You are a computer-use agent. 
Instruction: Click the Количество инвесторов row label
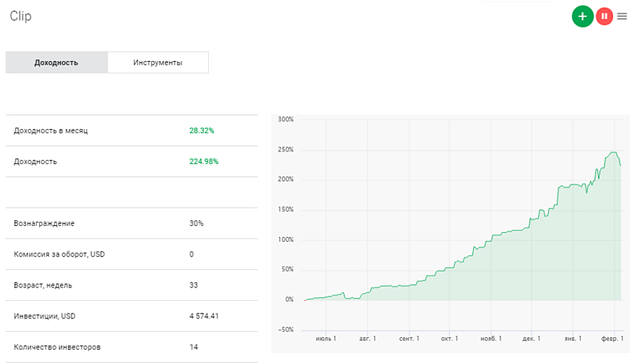(x=59, y=346)
